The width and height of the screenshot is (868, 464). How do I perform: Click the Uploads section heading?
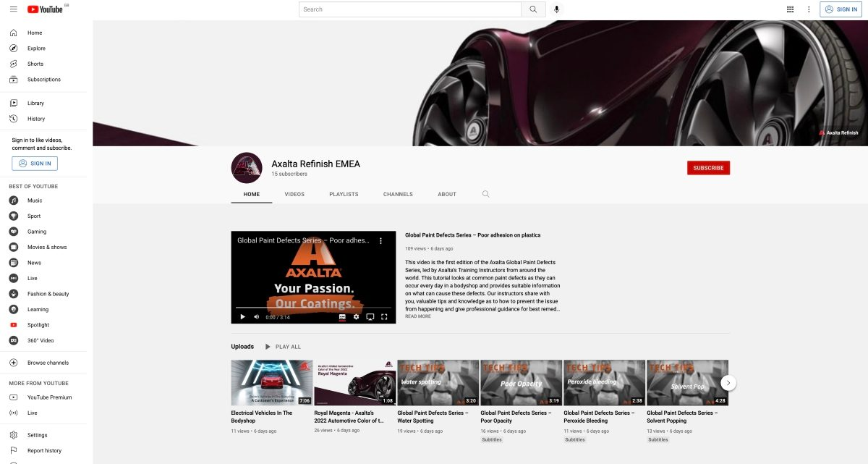pos(243,347)
